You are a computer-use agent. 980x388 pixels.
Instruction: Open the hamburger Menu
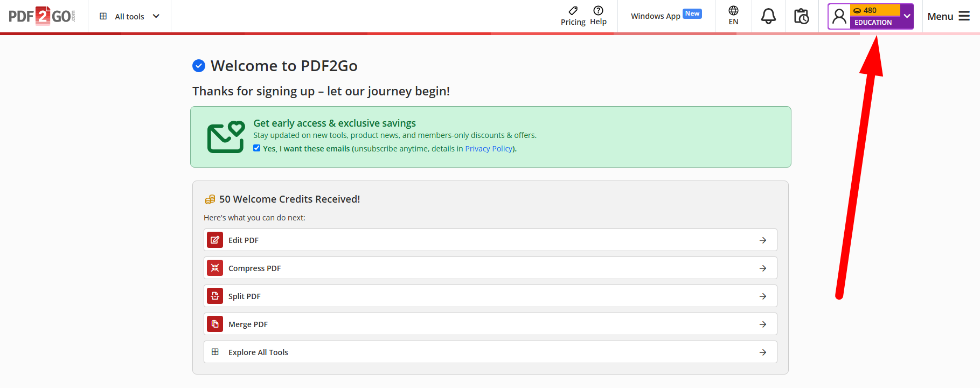click(x=948, y=16)
